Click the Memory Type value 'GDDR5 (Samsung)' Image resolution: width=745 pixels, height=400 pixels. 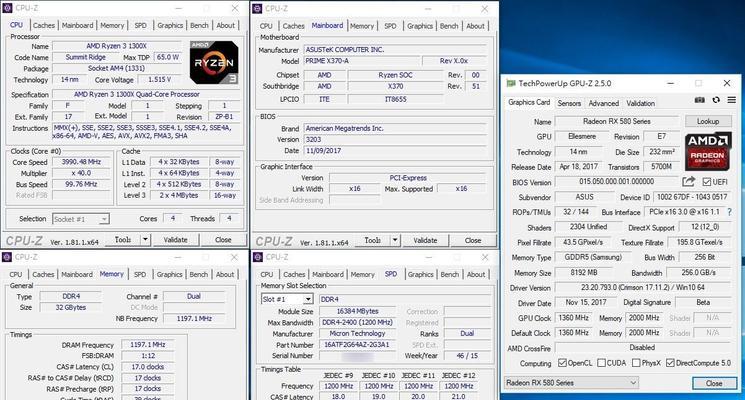click(593, 257)
